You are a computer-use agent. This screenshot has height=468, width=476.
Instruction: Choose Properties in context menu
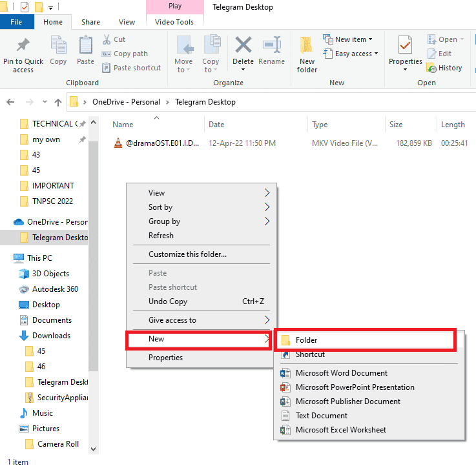(200, 358)
